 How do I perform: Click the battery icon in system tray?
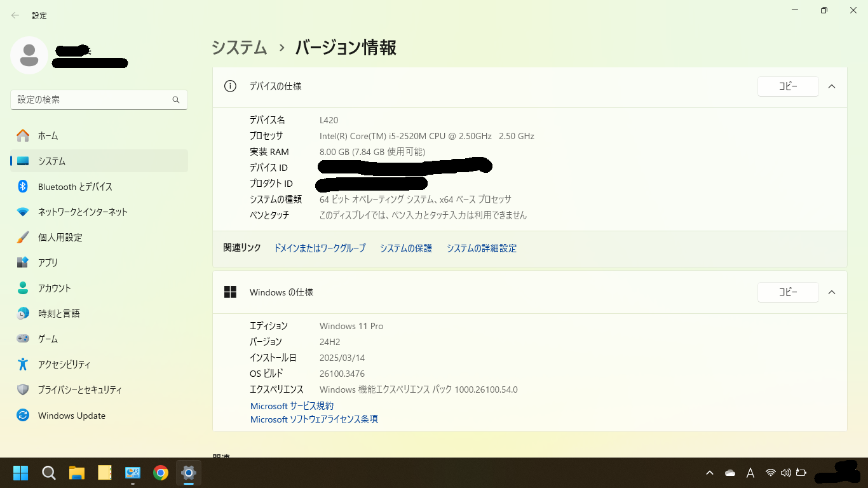click(x=801, y=473)
